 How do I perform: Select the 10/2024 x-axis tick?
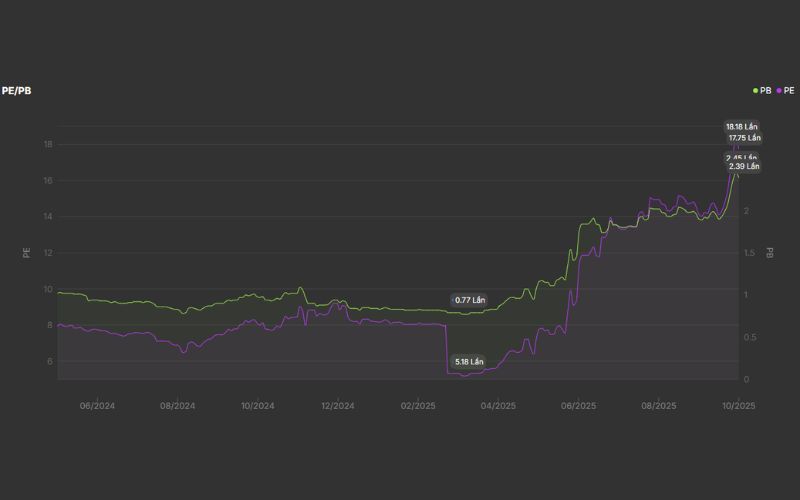coord(257,406)
